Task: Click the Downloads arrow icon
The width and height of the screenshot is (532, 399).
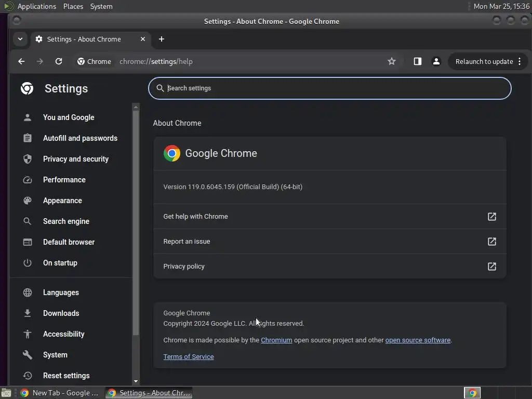Action: click(28, 313)
